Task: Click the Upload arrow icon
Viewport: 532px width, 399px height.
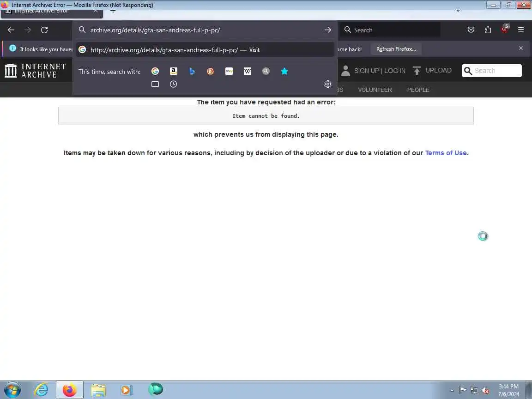Action: click(x=417, y=71)
